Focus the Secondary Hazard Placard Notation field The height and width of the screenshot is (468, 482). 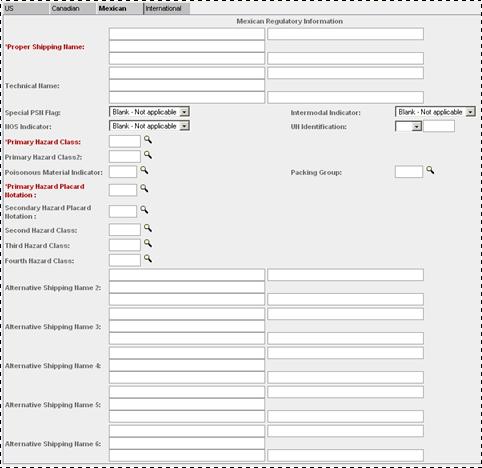coord(123,212)
